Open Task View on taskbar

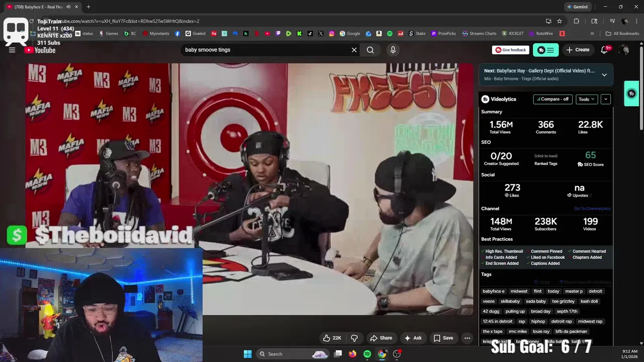point(338,354)
